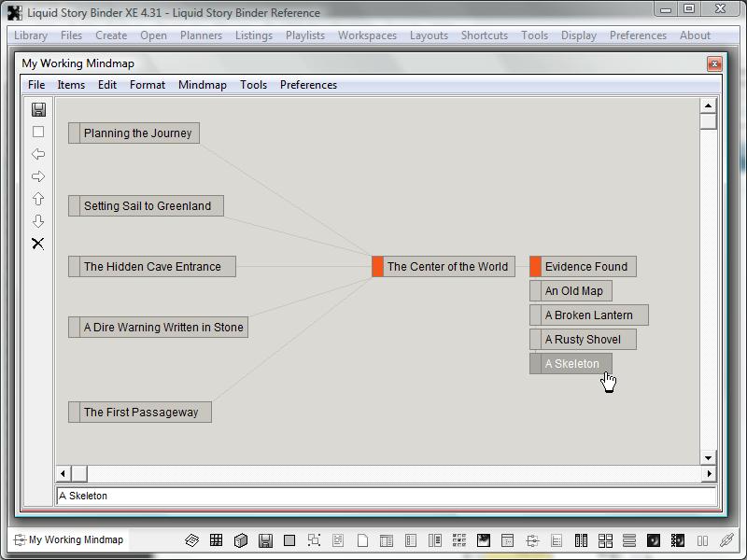Image resolution: width=747 pixels, height=560 pixels.
Task: Click the A Dire Warning Written in Stone node
Action: (x=163, y=328)
